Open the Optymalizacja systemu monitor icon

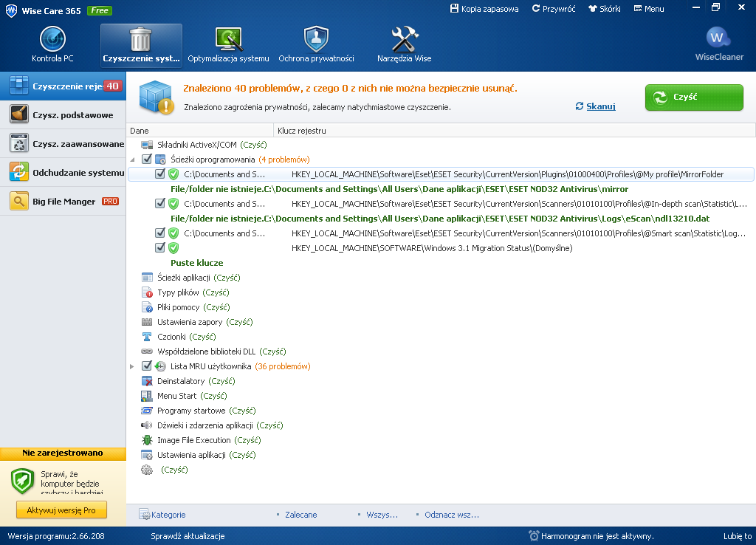(229, 39)
